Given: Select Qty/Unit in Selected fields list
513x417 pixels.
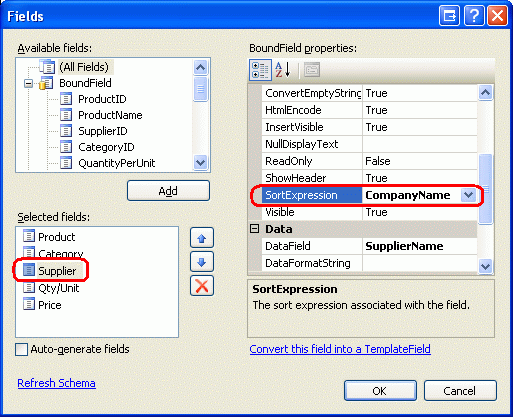Looking at the screenshot, I should coord(59,288).
